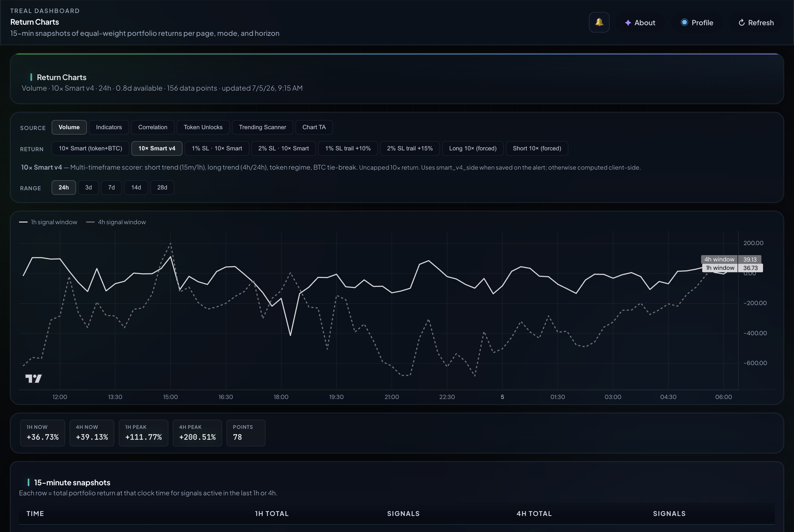Switch source to Trending Scanner
The width and height of the screenshot is (794, 532).
262,127
